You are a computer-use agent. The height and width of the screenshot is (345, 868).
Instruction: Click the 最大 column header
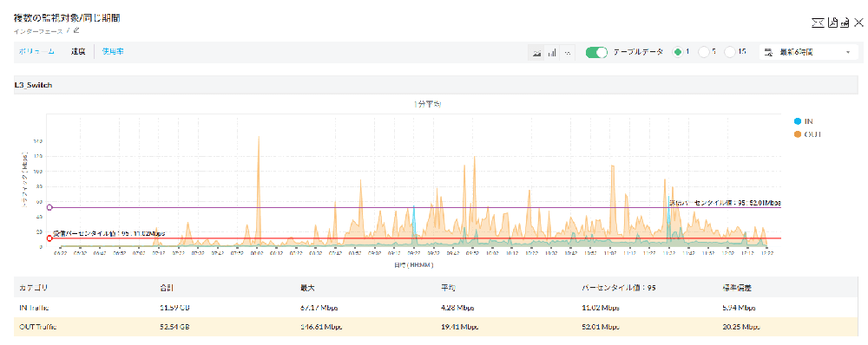coord(307,288)
